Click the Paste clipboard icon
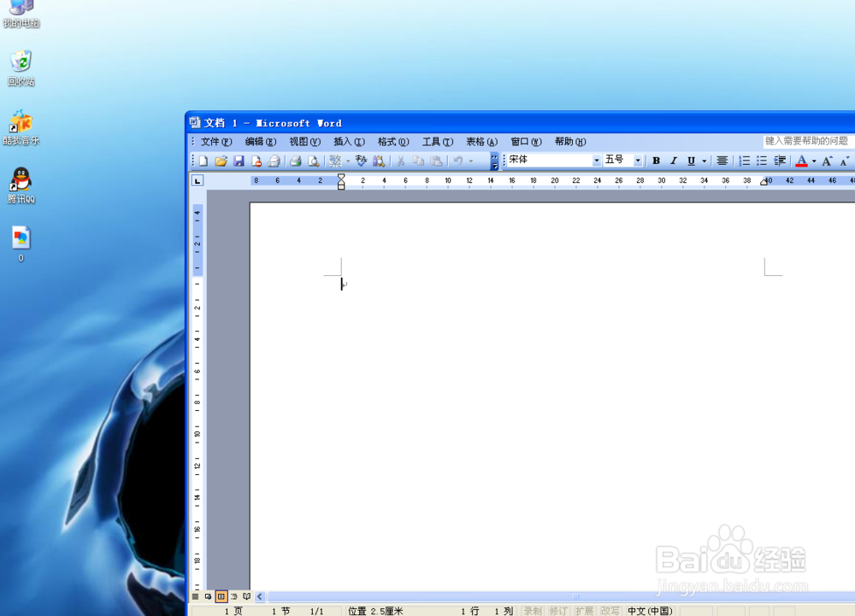 tap(436, 161)
